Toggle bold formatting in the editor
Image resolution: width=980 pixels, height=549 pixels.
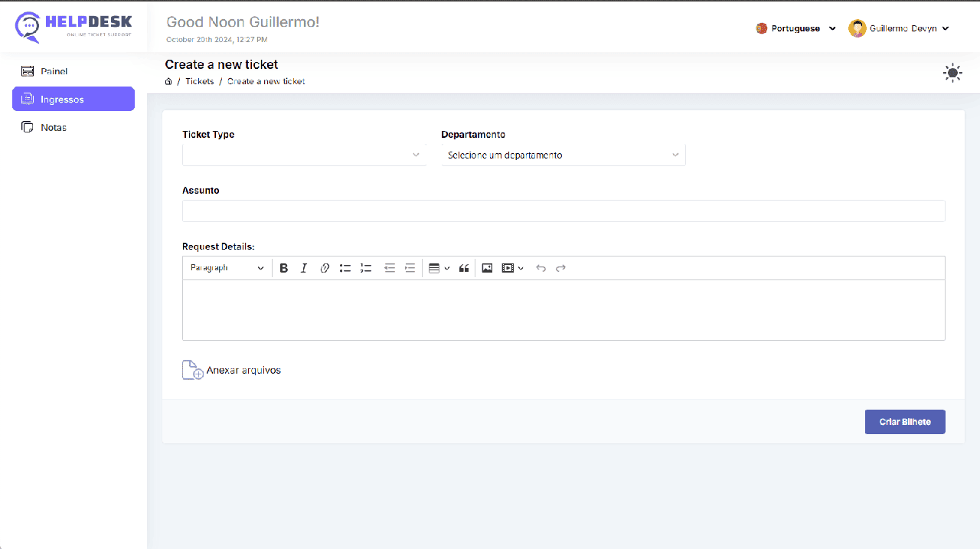[284, 267]
